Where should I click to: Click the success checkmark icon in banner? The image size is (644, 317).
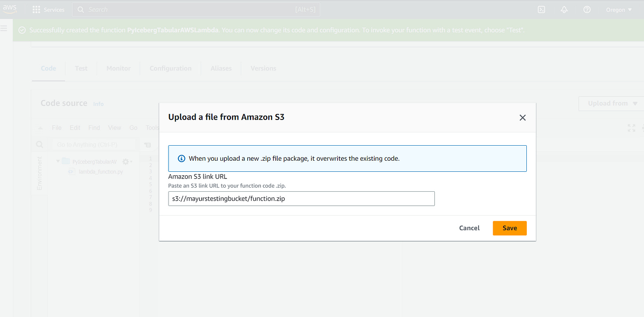tap(22, 30)
